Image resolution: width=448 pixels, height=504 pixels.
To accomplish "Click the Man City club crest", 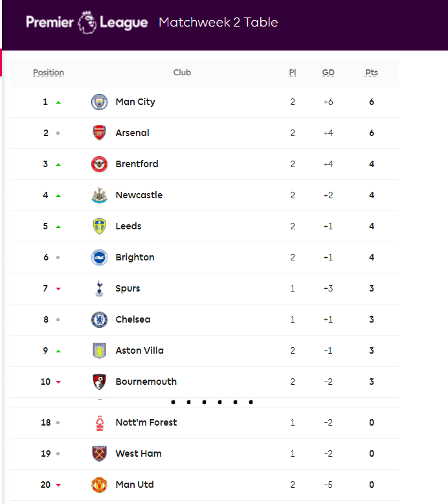I will [x=99, y=102].
